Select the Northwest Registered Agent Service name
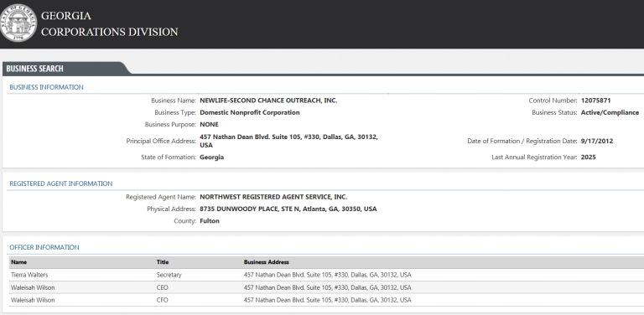 273,197
